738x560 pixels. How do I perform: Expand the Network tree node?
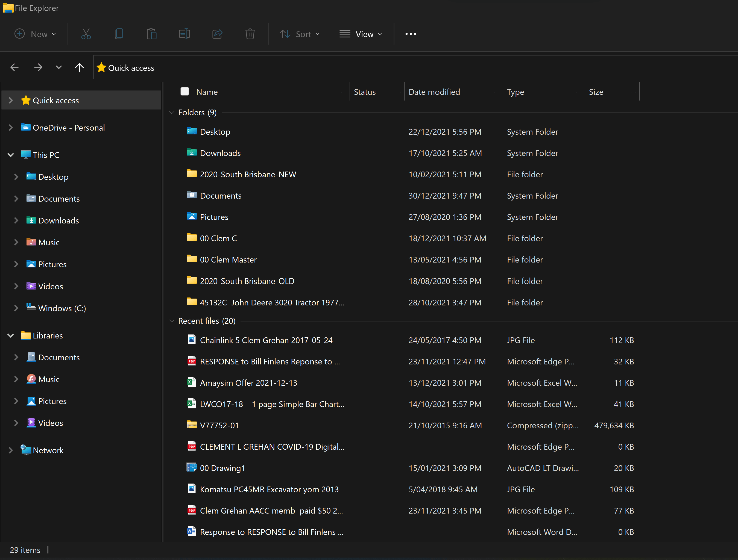[11, 450]
